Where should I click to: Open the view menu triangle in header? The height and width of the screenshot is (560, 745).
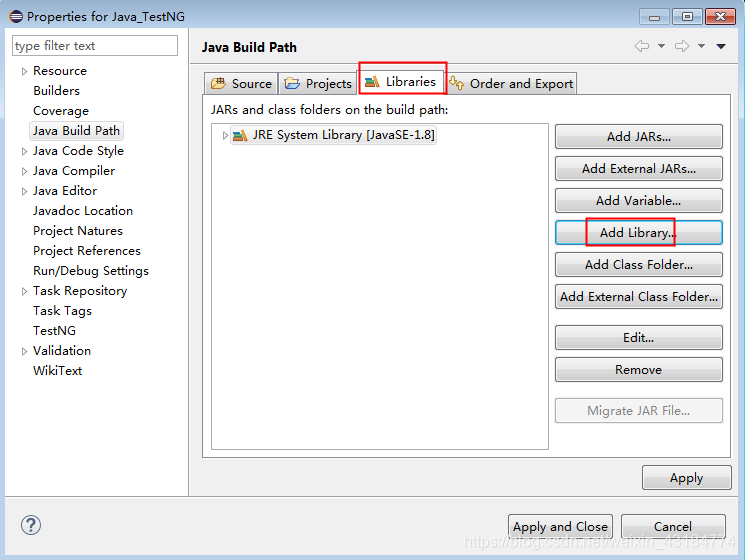click(x=721, y=46)
